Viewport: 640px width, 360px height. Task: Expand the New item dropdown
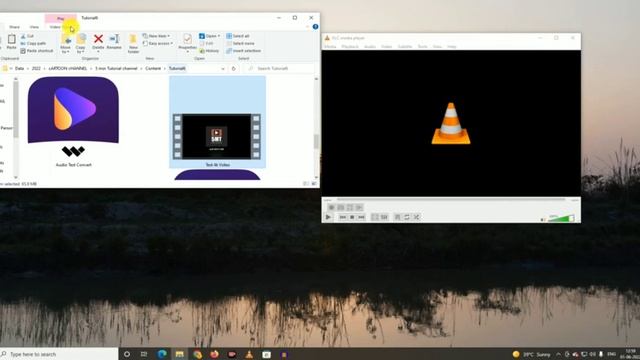[156, 36]
